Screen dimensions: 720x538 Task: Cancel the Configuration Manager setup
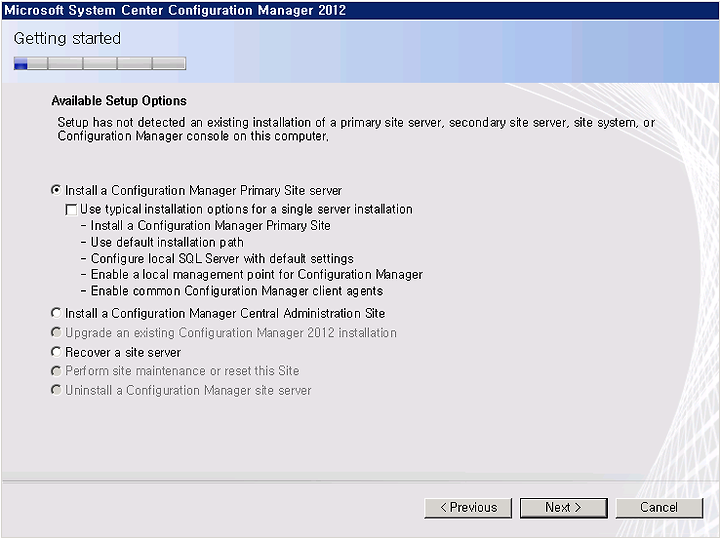tap(659, 508)
